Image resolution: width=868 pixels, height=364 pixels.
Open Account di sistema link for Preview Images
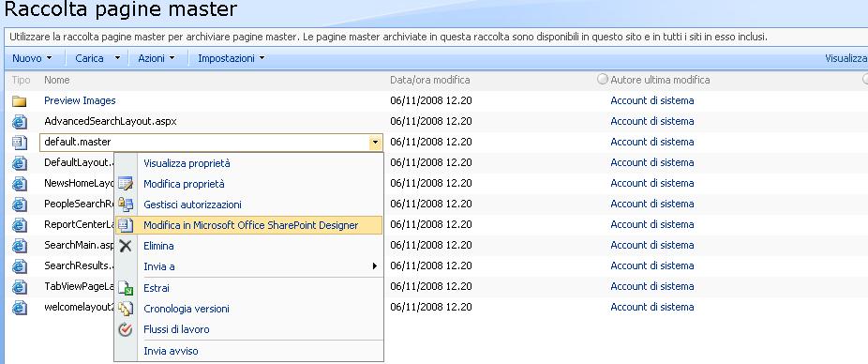point(652,100)
